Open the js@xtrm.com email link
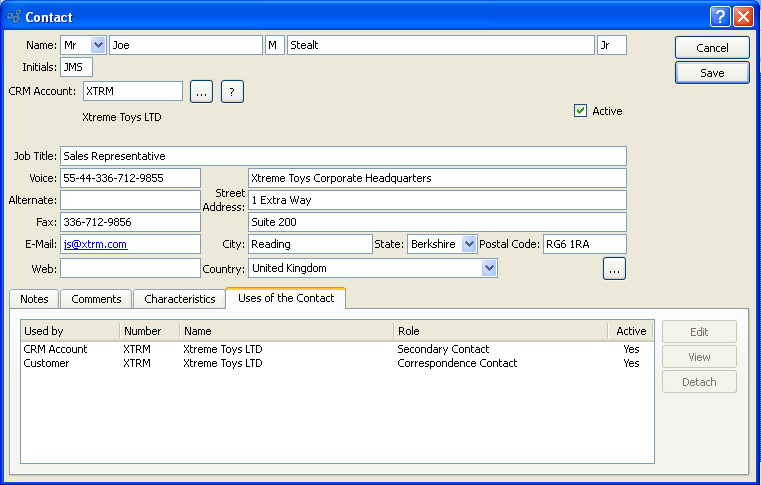 click(x=95, y=244)
